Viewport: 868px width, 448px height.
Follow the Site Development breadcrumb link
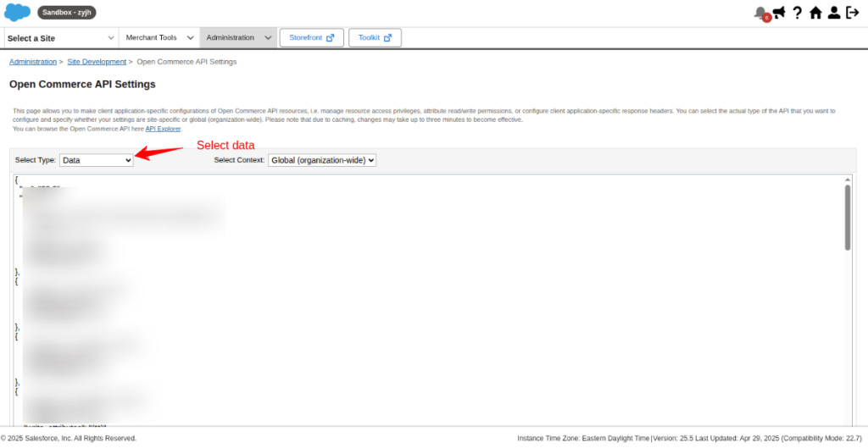click(97, 62)
